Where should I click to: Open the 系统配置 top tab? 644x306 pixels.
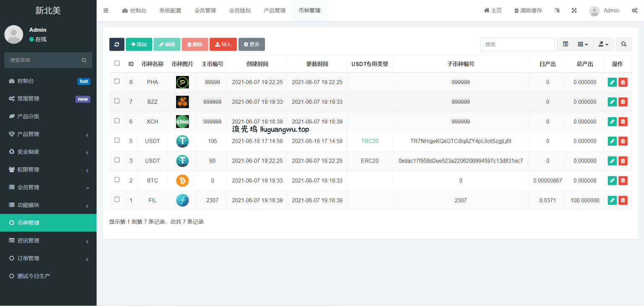click(x=170, y=10)
